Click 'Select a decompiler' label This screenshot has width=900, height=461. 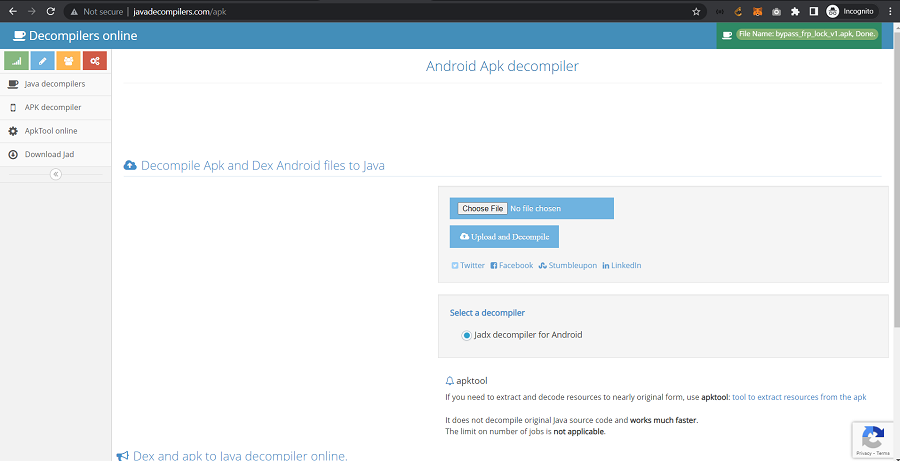(487, 313)
